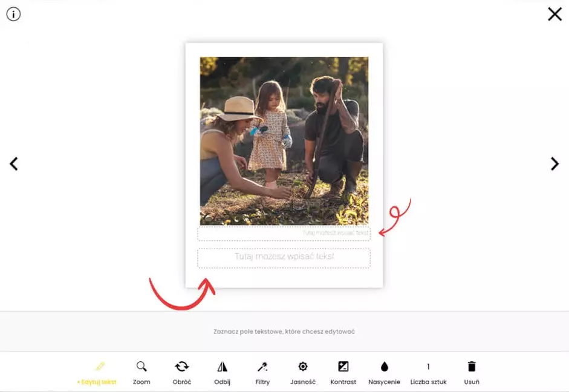Open the Nasycenie saturation drop icon
The width and height of the screenshot is (569, 392).
[x=385, y=367]
